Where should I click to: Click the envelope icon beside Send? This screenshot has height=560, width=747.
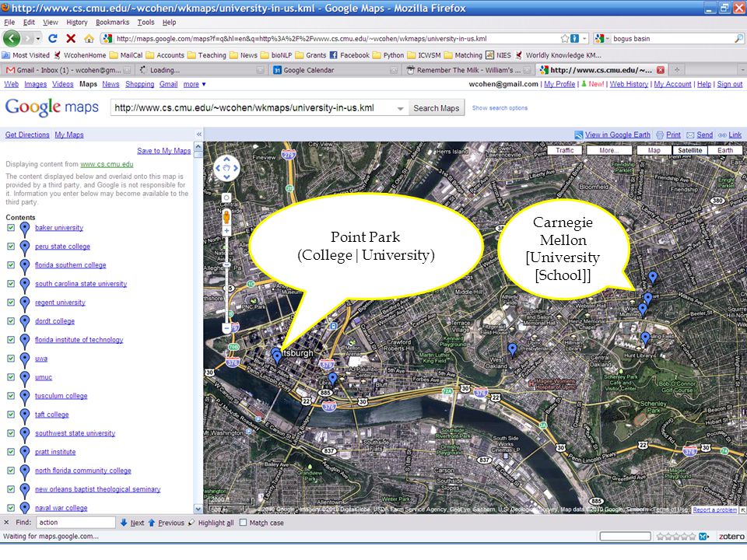tap(690, 135)
